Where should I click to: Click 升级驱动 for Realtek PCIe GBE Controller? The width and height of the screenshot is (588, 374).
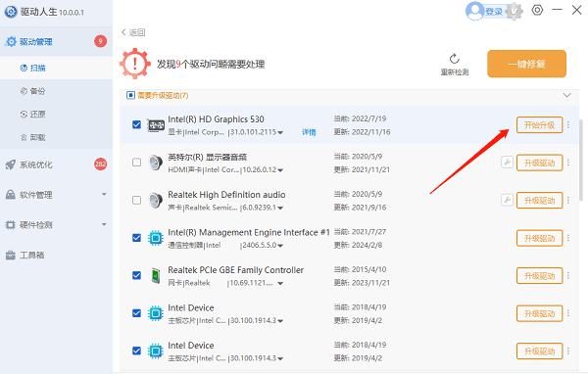click(x=539, y=276)
